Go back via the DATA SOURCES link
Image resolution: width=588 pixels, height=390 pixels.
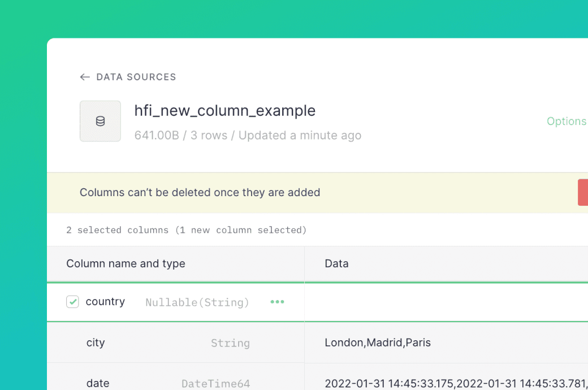pos(136,77)
